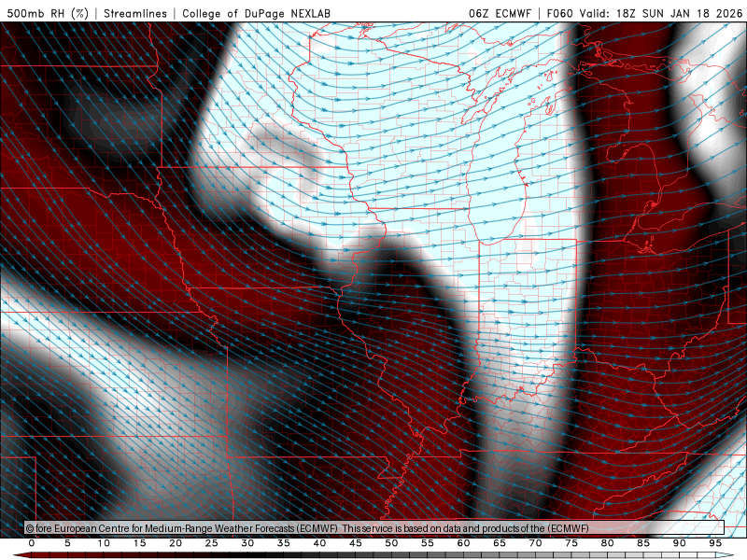Click the '40' label on the RH scale
Image resolution: width=747 pixels, height=560 pixels.
(319, 543)
